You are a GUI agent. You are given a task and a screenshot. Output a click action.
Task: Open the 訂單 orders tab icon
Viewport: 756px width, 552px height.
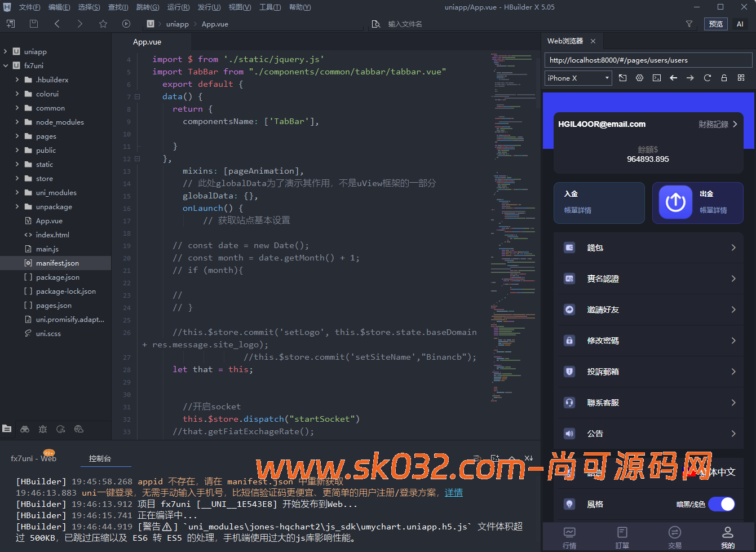point(622,532)
